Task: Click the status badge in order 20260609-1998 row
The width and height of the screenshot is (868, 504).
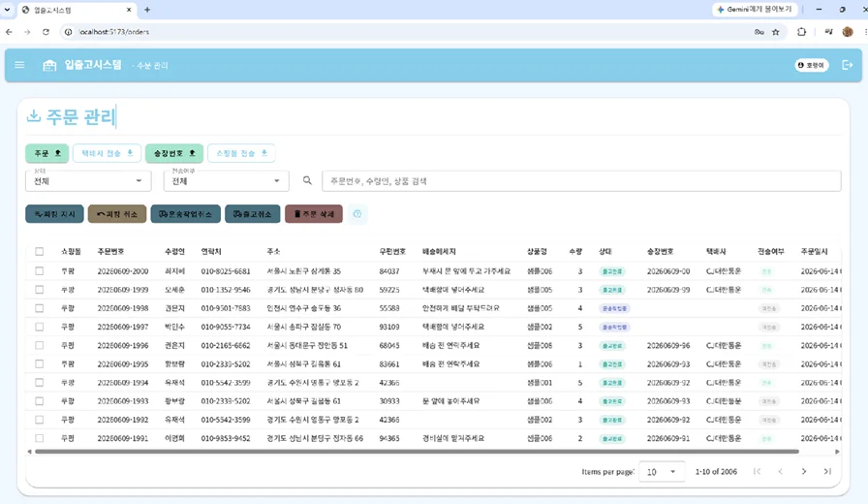Action: tap(614, 308)
